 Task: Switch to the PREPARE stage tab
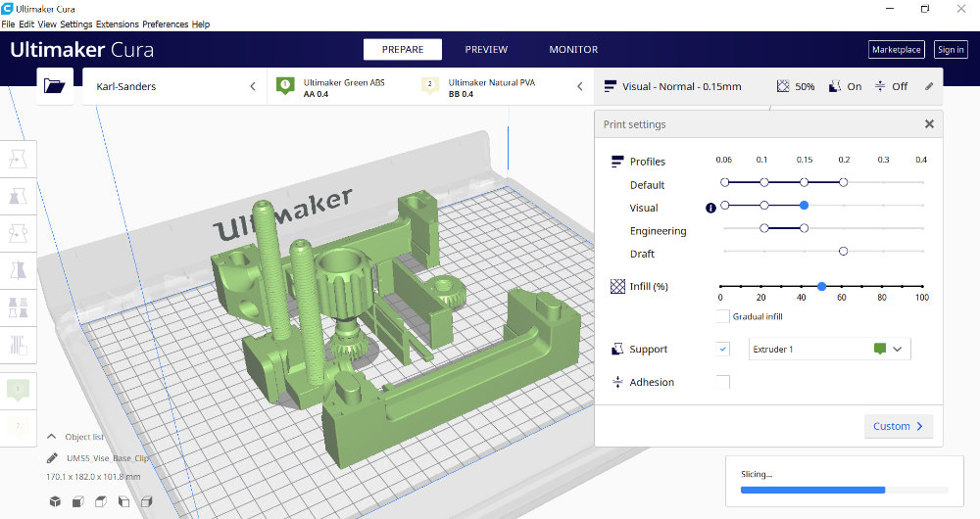(403, 49)
